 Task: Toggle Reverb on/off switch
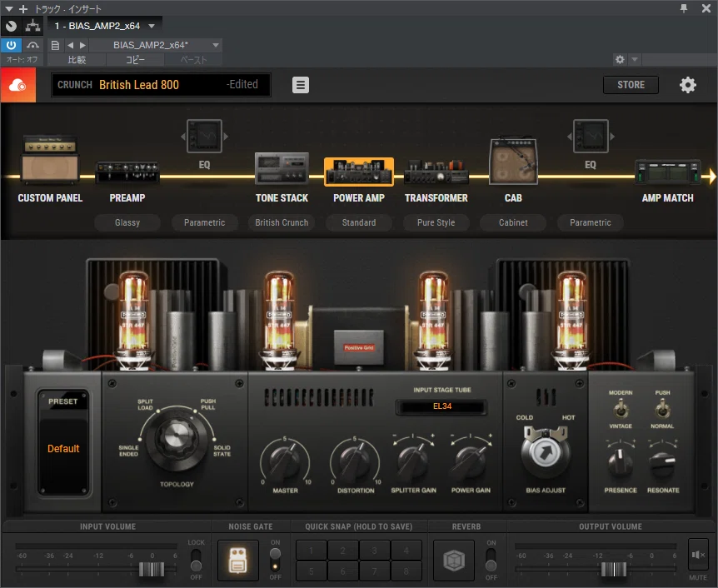(x=491, y=560)
